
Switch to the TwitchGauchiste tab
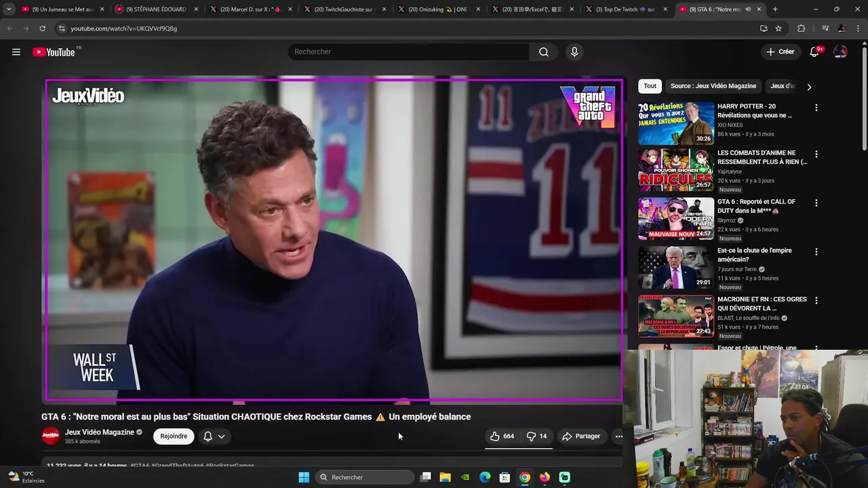tap(343, 9)
